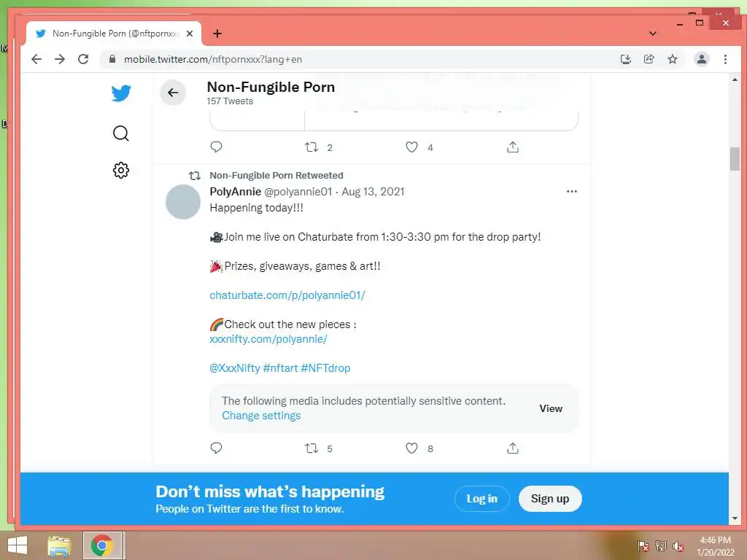The width and height of the screenshot is (747, 560).
Task: Like the tweet showing 4 likes
Action: pos(411,147)
